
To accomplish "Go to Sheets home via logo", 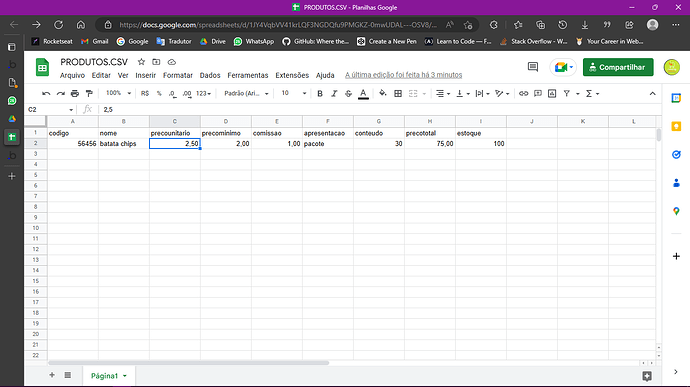I will click(42, 67).
